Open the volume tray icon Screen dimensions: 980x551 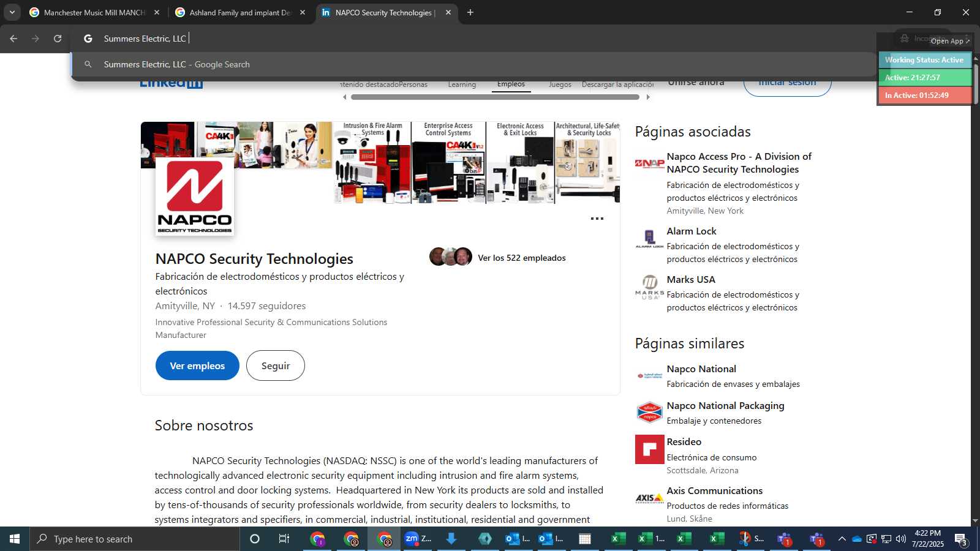pyautogui.click(x=900, y=539)
